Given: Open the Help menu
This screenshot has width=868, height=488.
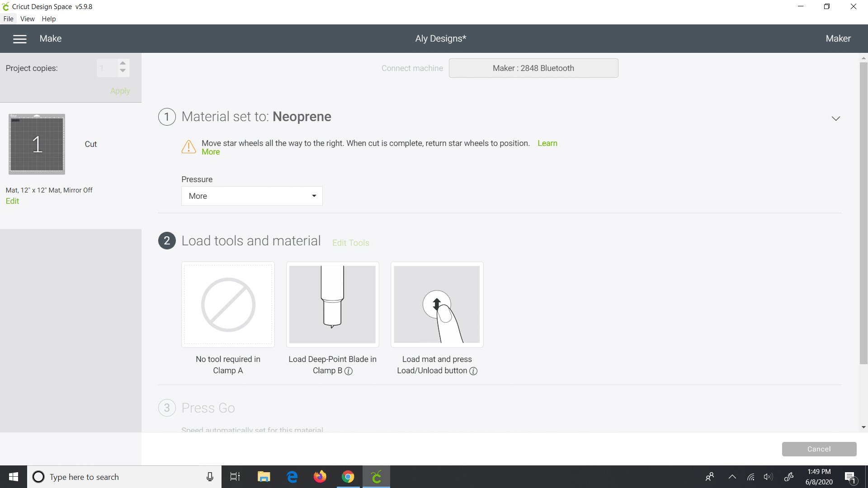Looking at the screenshot, I should 48,19.
